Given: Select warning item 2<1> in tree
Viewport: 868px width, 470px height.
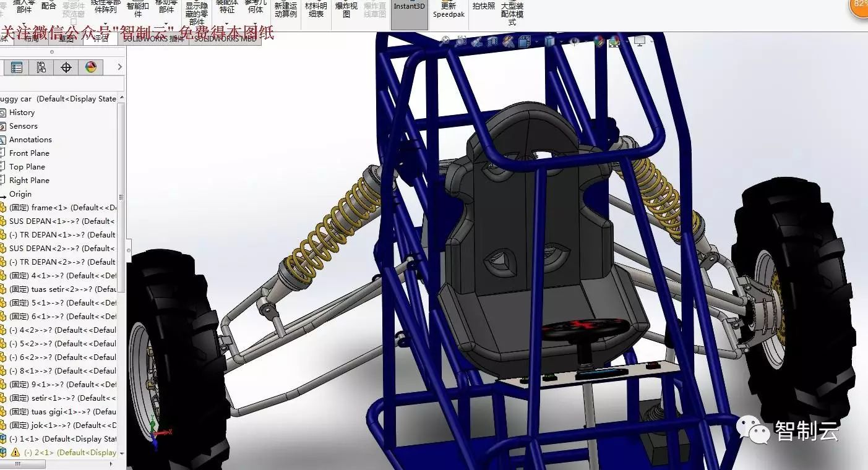Looking at the screenshot, I should click(x=59, y=453).
